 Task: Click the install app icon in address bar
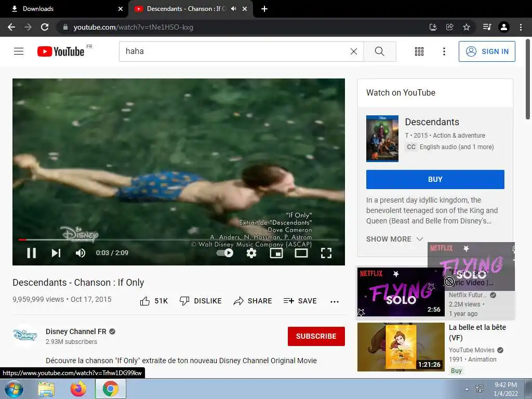click(433, 27)
